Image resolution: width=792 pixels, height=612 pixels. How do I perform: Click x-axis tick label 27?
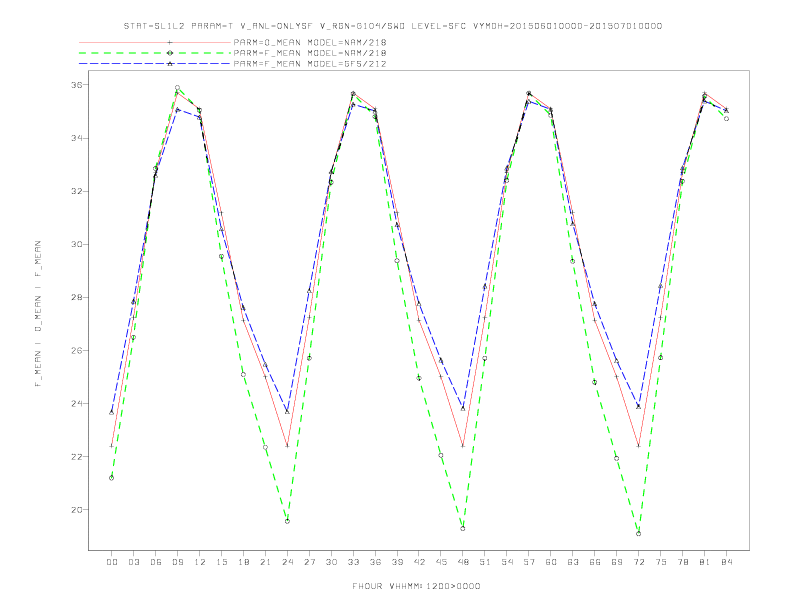click(x=309, y=562)
